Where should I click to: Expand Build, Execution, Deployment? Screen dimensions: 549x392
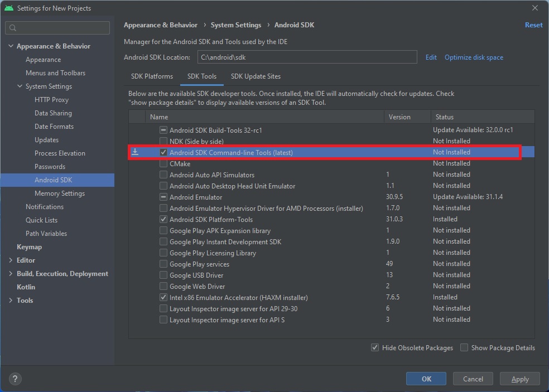pos(11,273)
